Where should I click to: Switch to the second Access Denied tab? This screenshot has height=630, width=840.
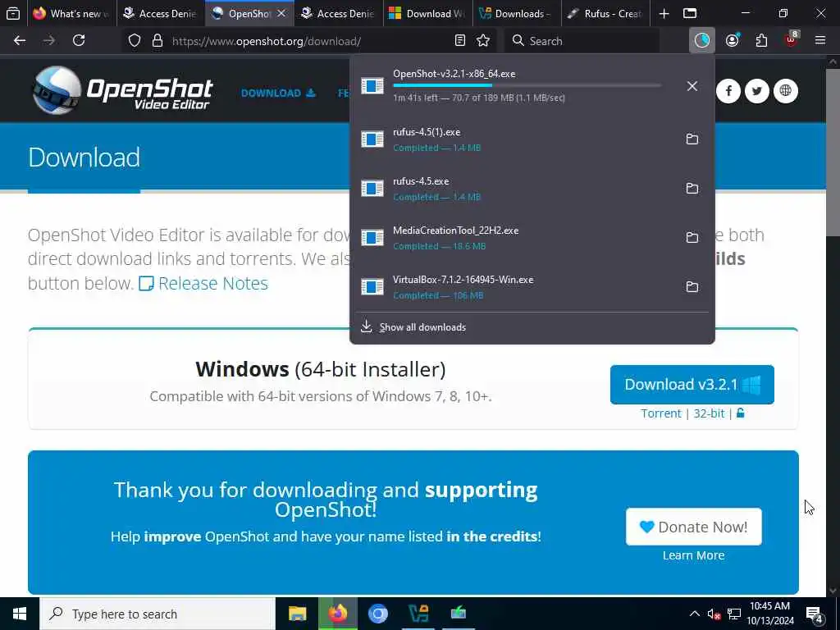[338, 13]
